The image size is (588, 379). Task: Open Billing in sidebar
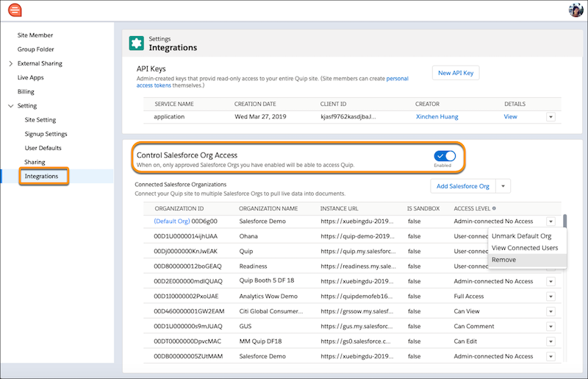click(26, 92)
